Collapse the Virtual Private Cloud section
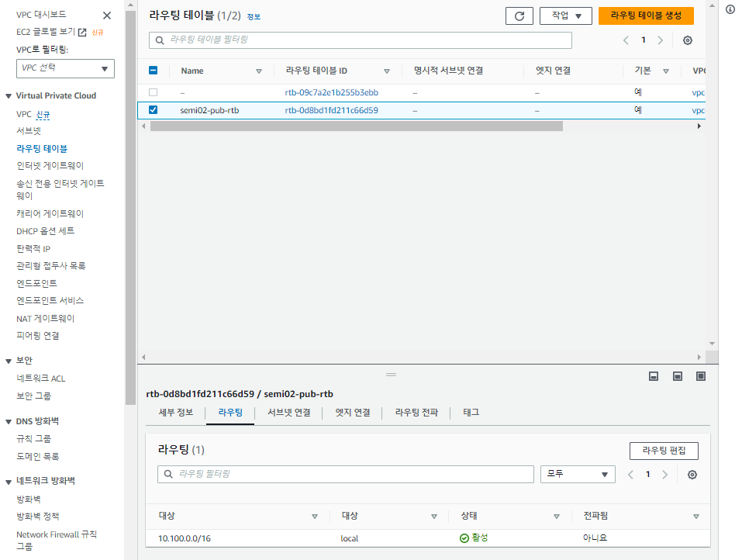Viewport: 742px width, 560px height. (x=9, y=96)
